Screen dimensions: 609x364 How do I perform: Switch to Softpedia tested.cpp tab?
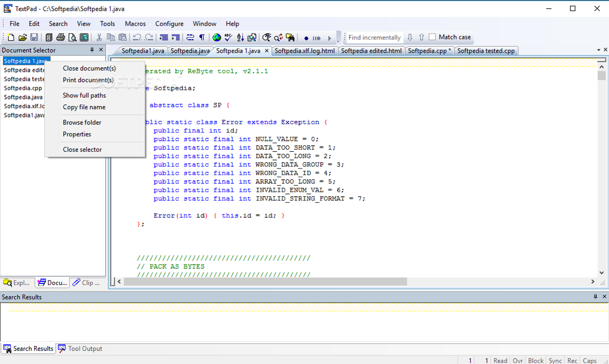point(486,51)
